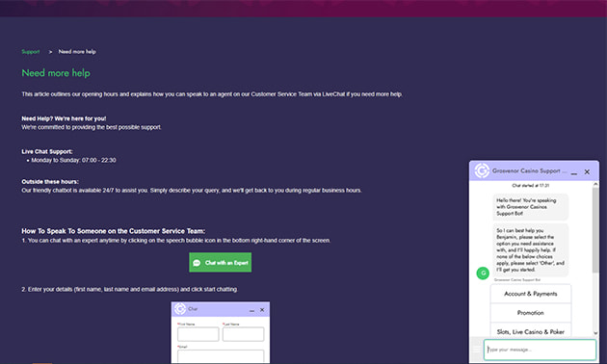Click 'Need Help? We're here for you!' text
The image size is (607, 364).
click(64, 118)
